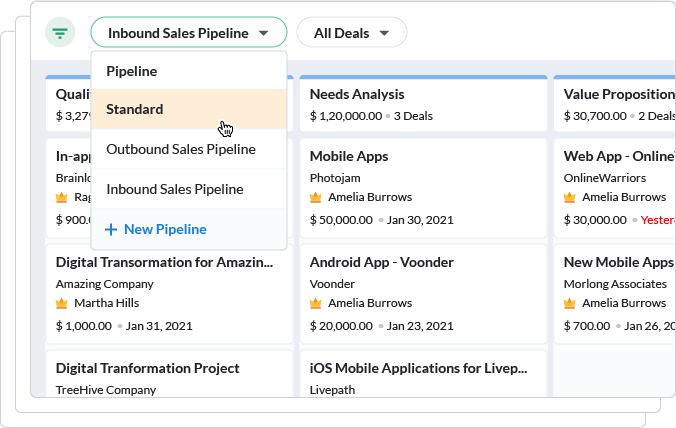
Task: Click the Value Proposition stage header
Action: point(618,94)
